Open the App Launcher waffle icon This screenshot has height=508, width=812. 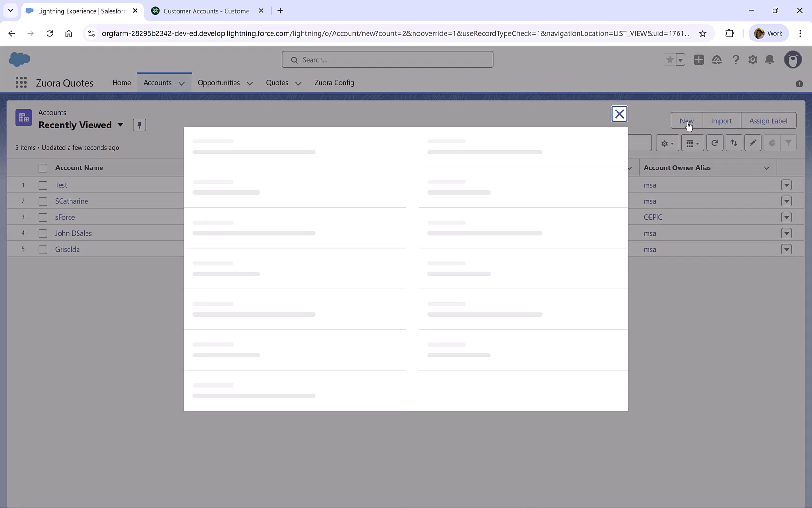click(21, 82)
